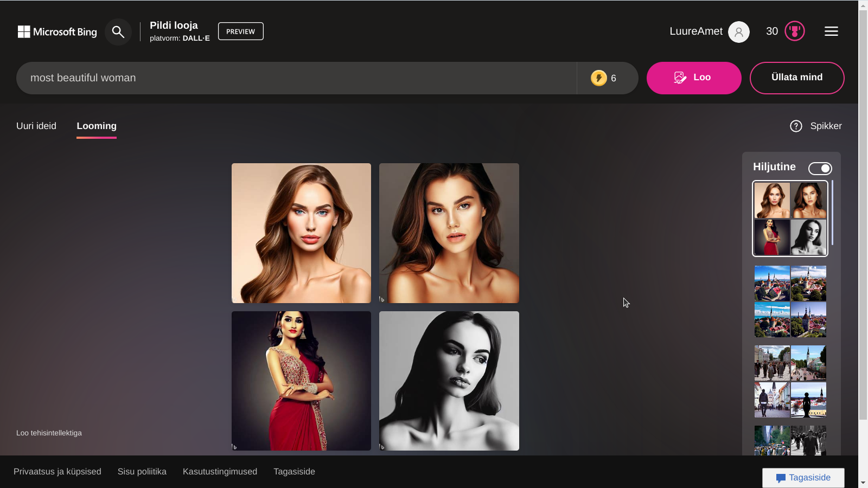Click the rewards points count 30
The height and width of the screenshot is (488, 868).
pyautogui.click(x=772, y=31)
